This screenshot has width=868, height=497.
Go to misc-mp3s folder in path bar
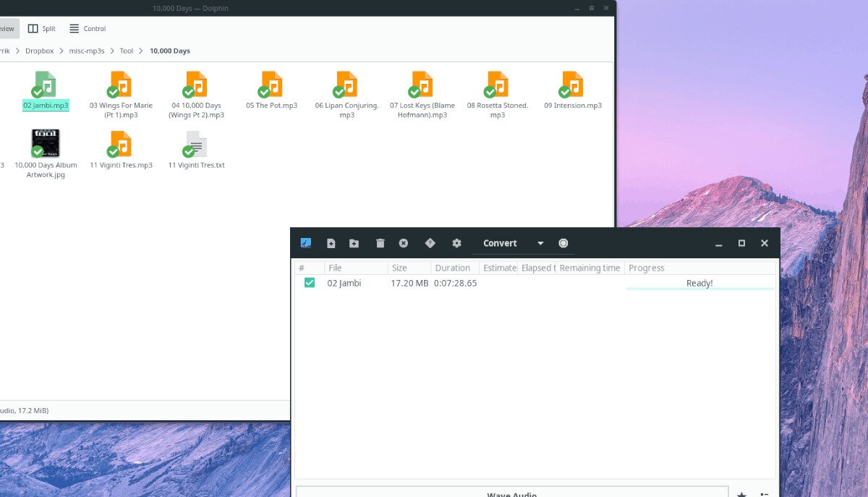click(x=87, y=51)
